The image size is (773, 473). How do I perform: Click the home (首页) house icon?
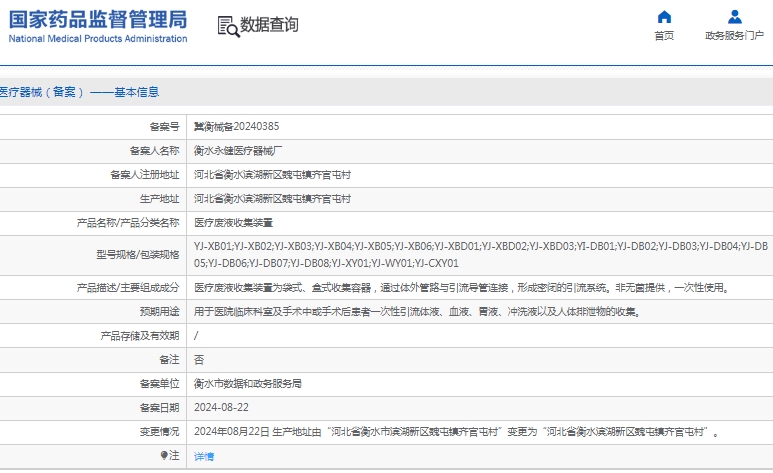664,17
